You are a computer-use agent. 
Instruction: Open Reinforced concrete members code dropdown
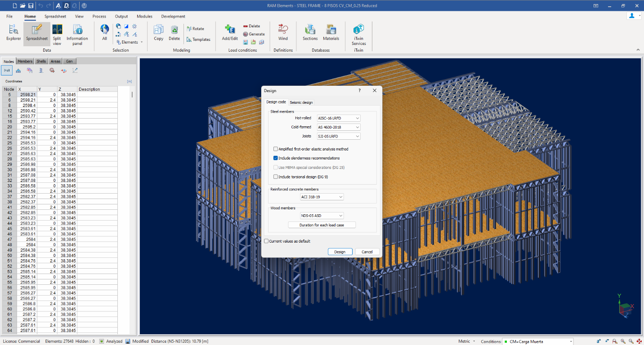coord(322,197)
